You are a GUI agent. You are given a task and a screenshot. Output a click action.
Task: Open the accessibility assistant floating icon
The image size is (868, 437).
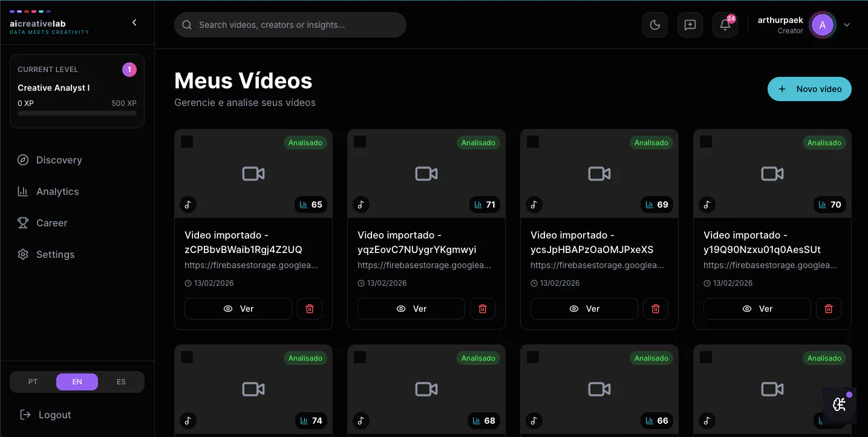(x=840, y=404)
